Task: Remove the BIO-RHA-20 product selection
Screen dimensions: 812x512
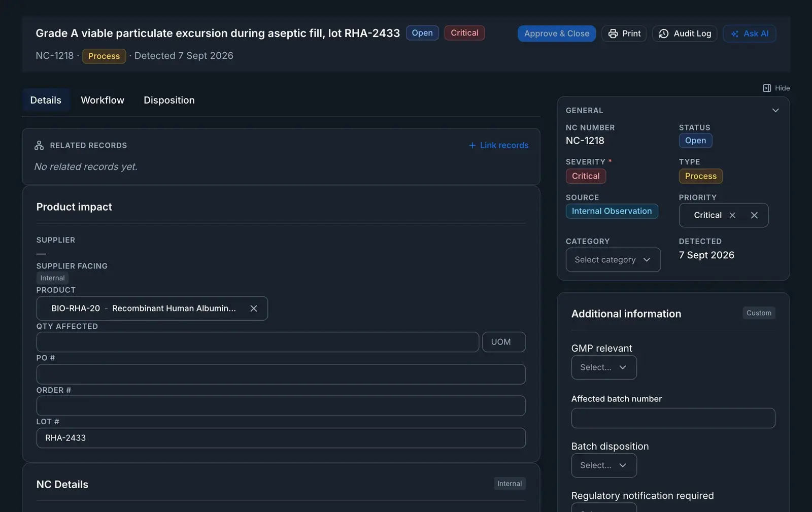Action: coord(254,309)
